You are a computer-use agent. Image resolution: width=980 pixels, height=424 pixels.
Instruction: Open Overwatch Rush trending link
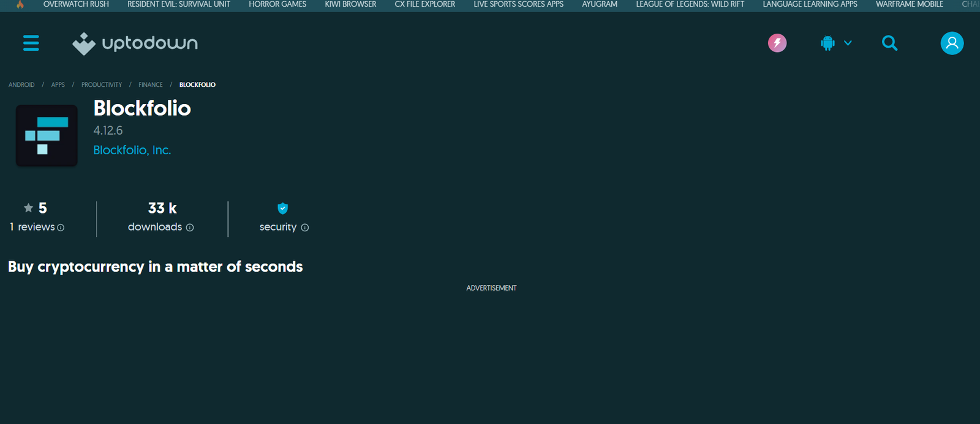pos(76,4)
